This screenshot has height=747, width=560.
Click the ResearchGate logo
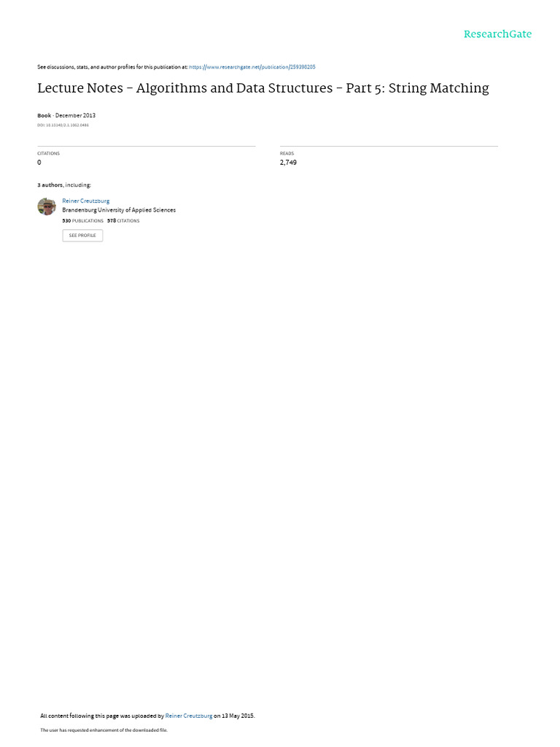tap(497, 34)
